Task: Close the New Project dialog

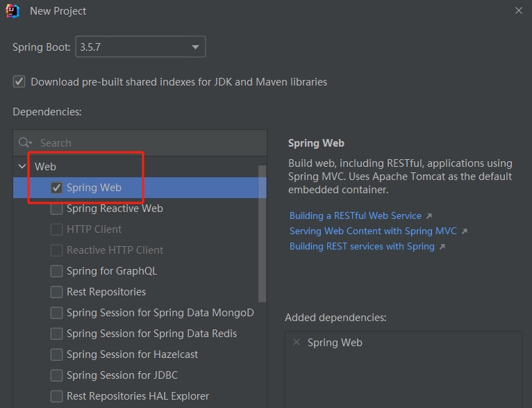Action: (519, 11)
